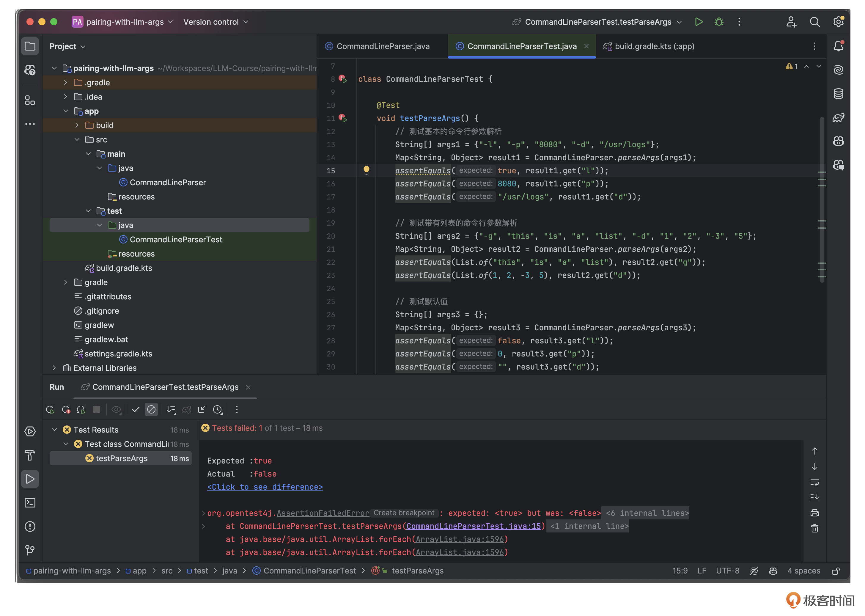
Task: Rerun failed tests in Run toolbar
Action: click(x=66, y=410)
